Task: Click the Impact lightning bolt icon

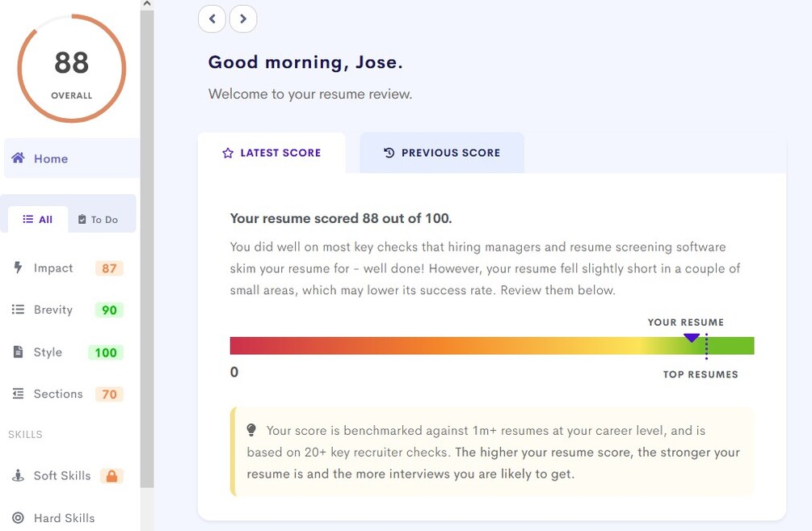Action: coord(18,268)
